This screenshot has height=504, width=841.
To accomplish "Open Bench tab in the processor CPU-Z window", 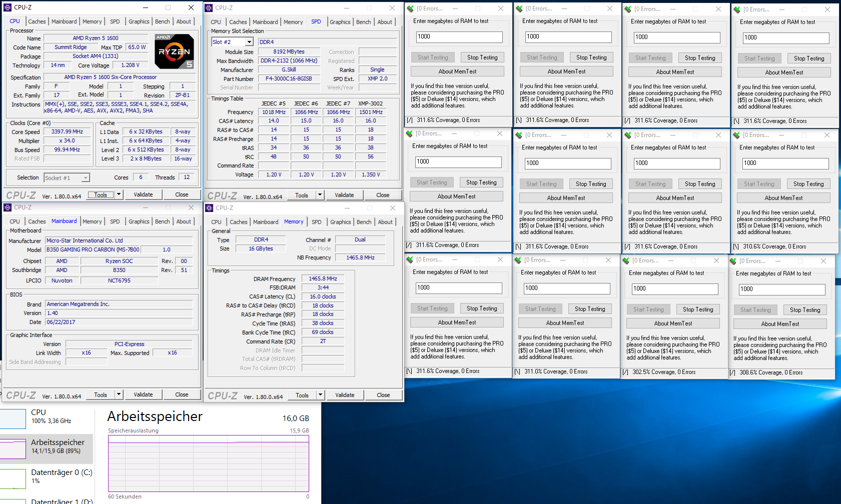I will tap(163, 21).
